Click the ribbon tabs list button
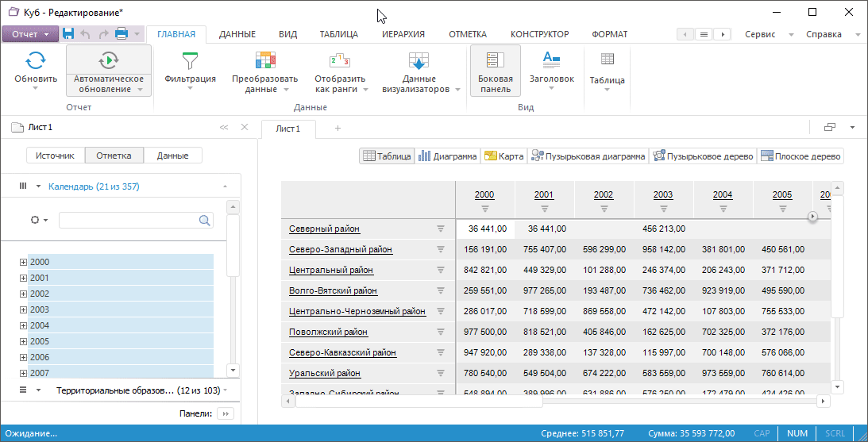Viewport: 868px width, 442px height. tap(703, 34)
